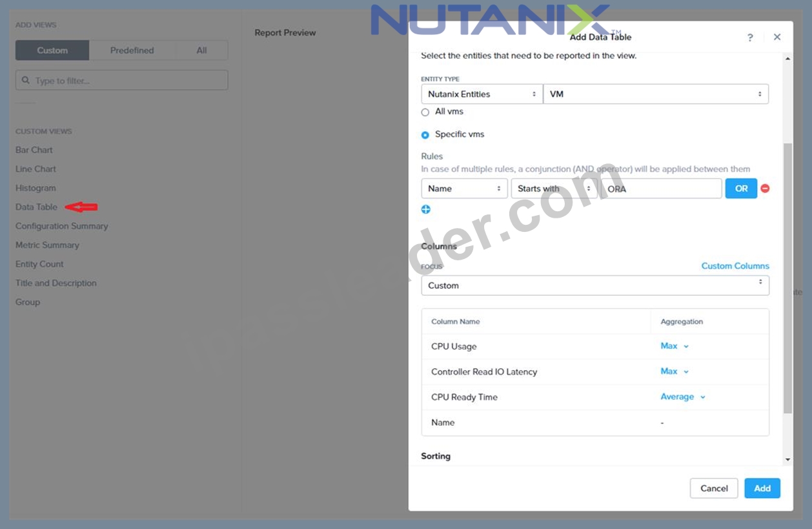Click scrollbar down arrow in dialog

787,459
